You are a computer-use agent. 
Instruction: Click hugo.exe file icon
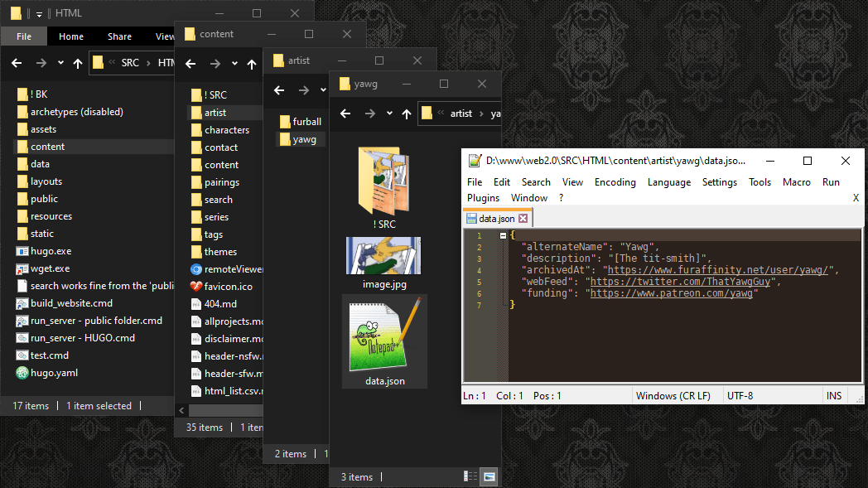click(22, 251)
